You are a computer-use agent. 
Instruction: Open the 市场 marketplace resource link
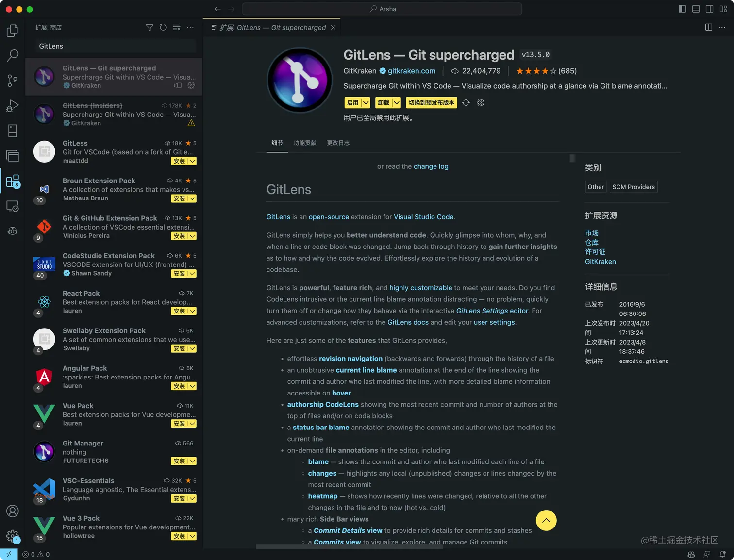click(592, 233)
